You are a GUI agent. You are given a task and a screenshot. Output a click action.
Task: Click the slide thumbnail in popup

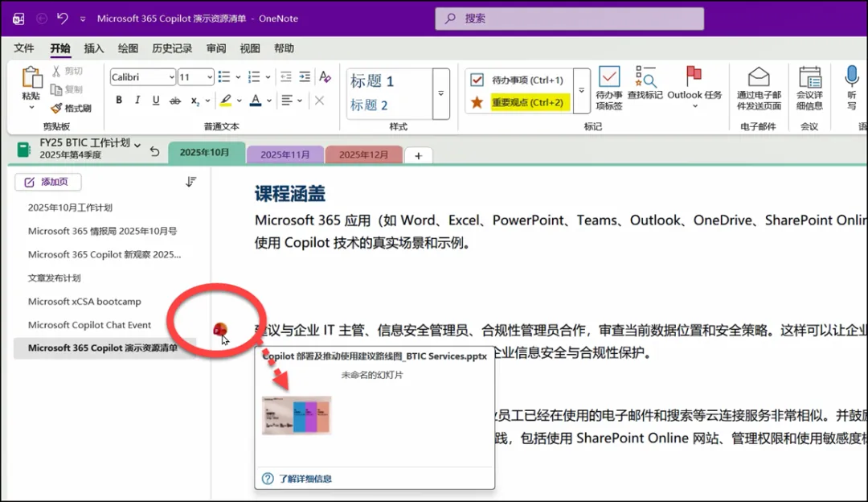click(x=296, y=415)
